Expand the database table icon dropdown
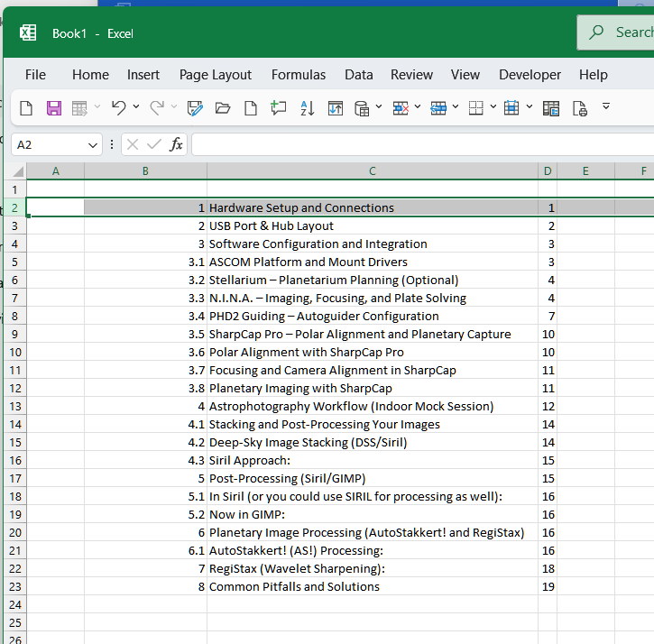 coord(379,106)
